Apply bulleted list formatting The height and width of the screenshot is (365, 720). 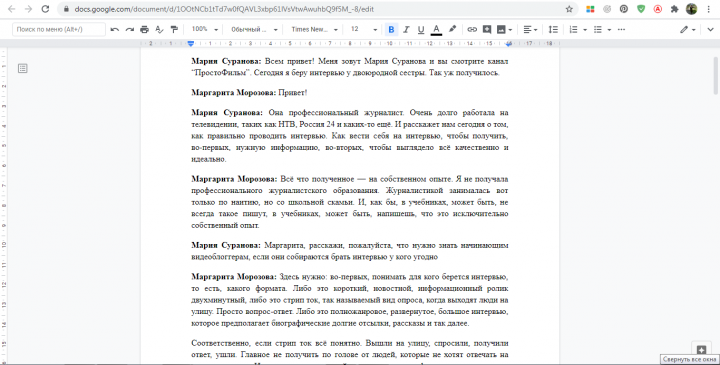[597, 29]
